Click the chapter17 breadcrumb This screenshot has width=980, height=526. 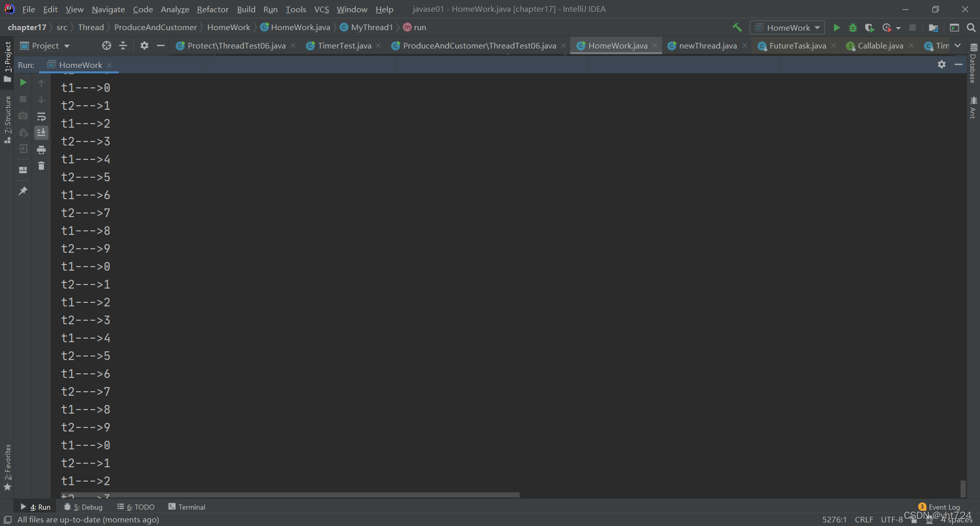pyautogui.click(x=27, y=28)
